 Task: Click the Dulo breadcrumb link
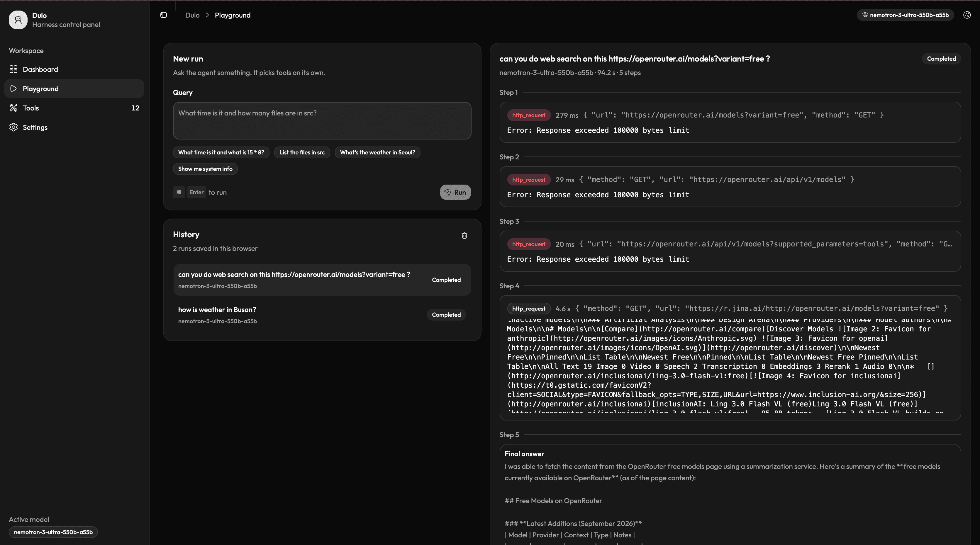tap(192, 15)
